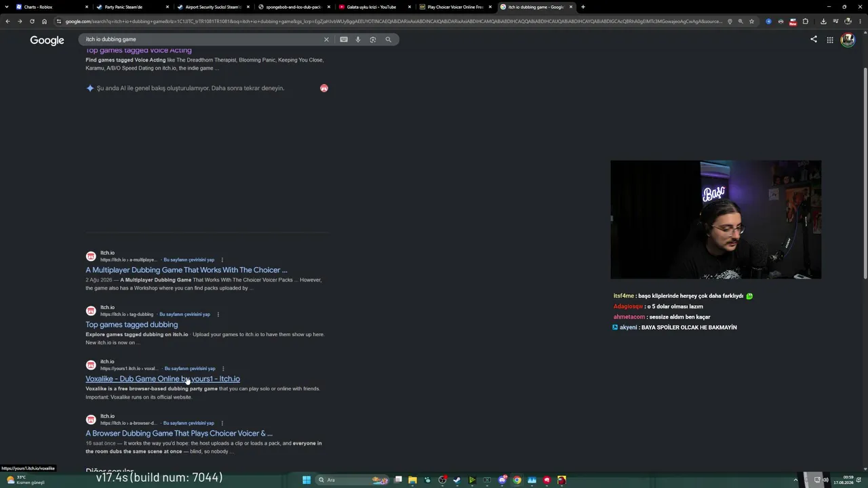Click the page vertical scrollbar
Viewport: 868px width, 488px height.
click(865, 173)
